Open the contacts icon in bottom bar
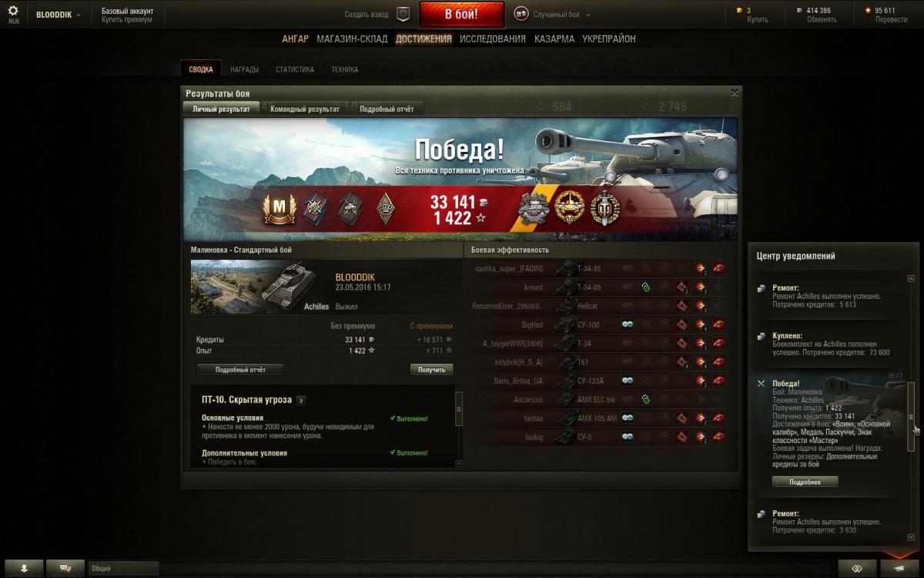This screenshot has width=924, height=578. click(x=24, y=568)
